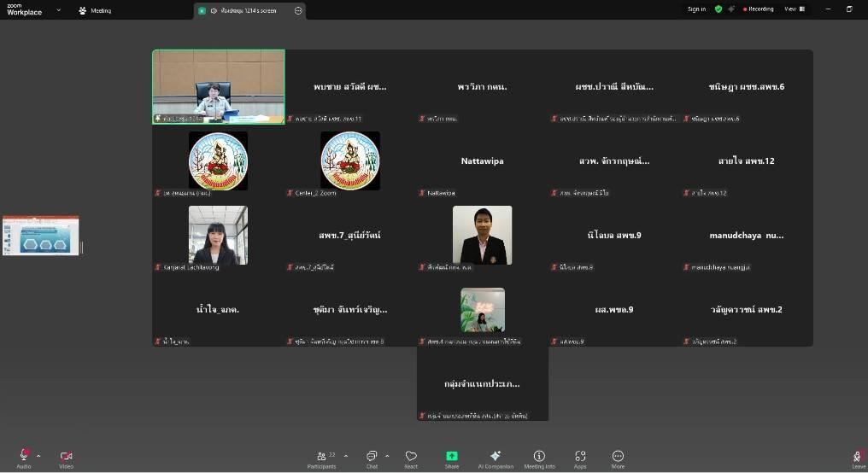
Task: Click the Sign in link
Action: click(x=696, y=9)
